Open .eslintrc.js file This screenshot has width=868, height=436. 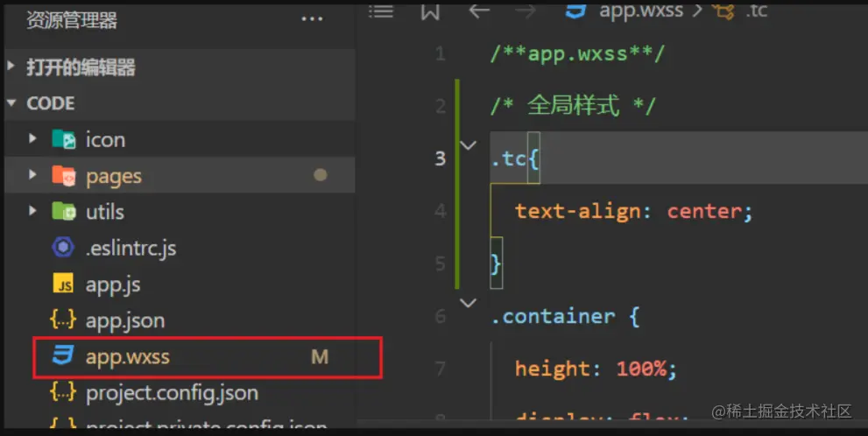click(x=131, y=248)
